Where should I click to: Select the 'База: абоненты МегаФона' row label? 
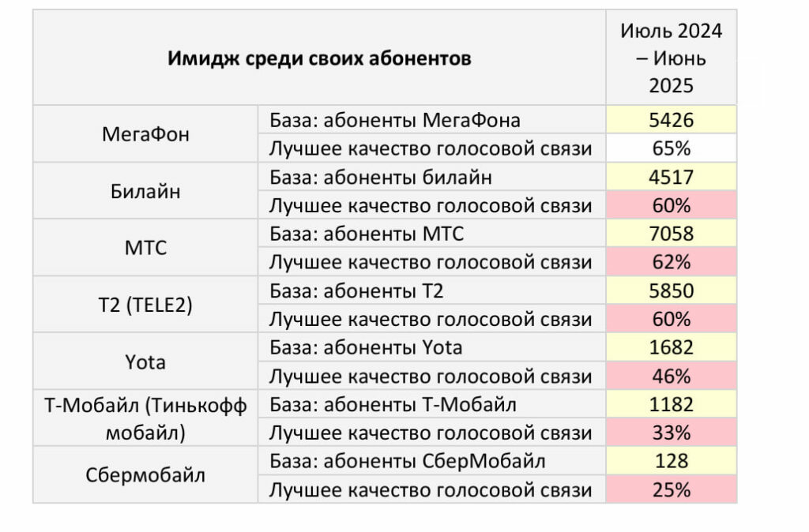(395, 120)
